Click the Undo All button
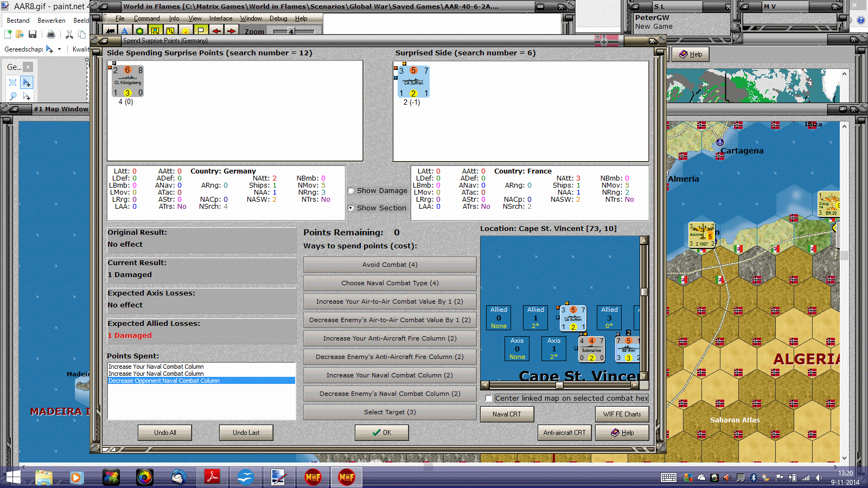868x488 pixels. pyautogui.click(x=165, y=433)
